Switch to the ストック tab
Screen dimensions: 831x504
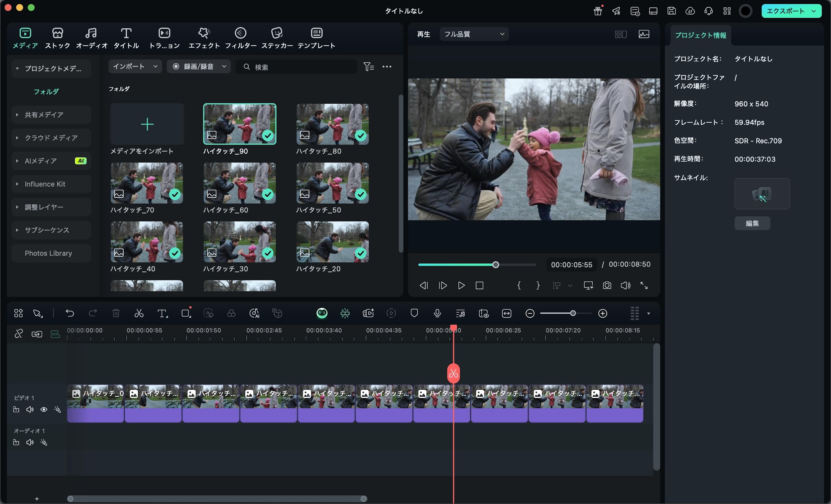pos(57,38)
